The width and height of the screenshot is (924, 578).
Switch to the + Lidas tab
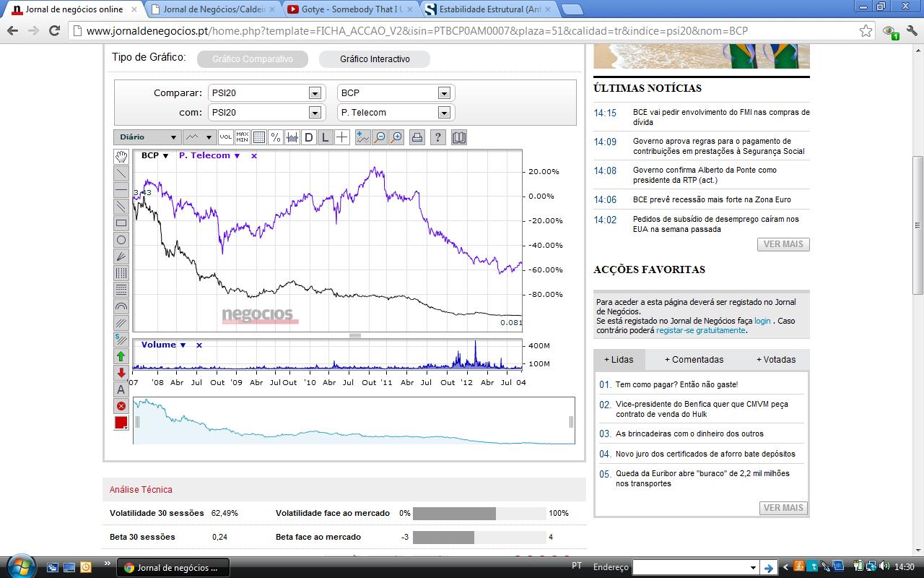619,360
